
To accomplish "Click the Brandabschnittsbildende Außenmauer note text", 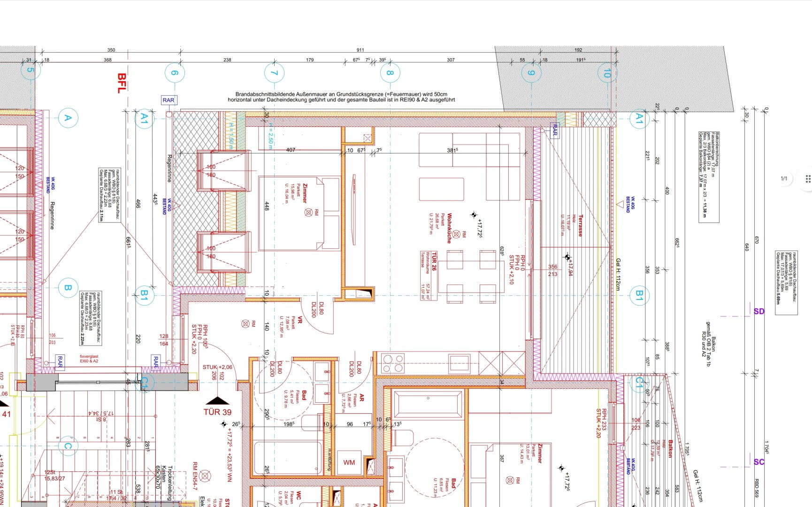I will click(x=341, y=97).
